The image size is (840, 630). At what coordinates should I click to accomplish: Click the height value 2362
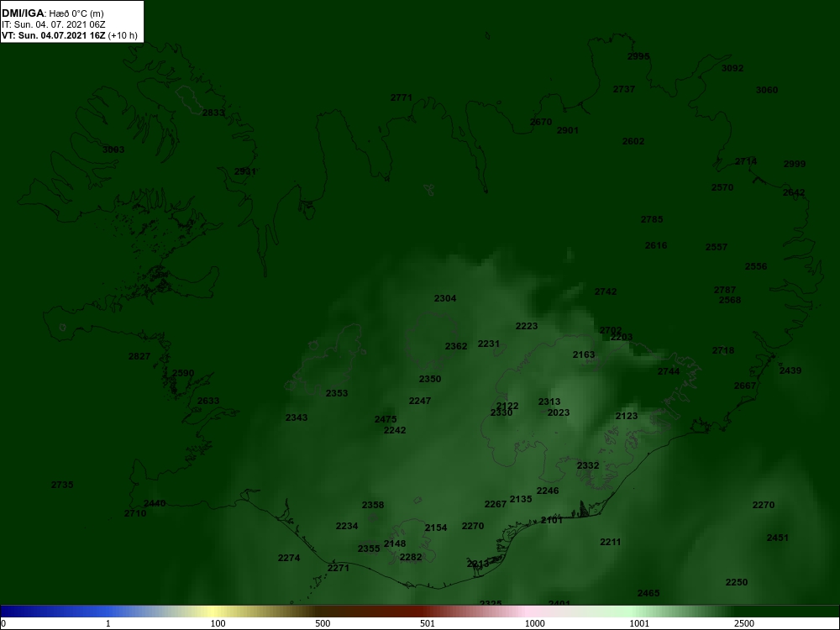click(x=456, y=346)
